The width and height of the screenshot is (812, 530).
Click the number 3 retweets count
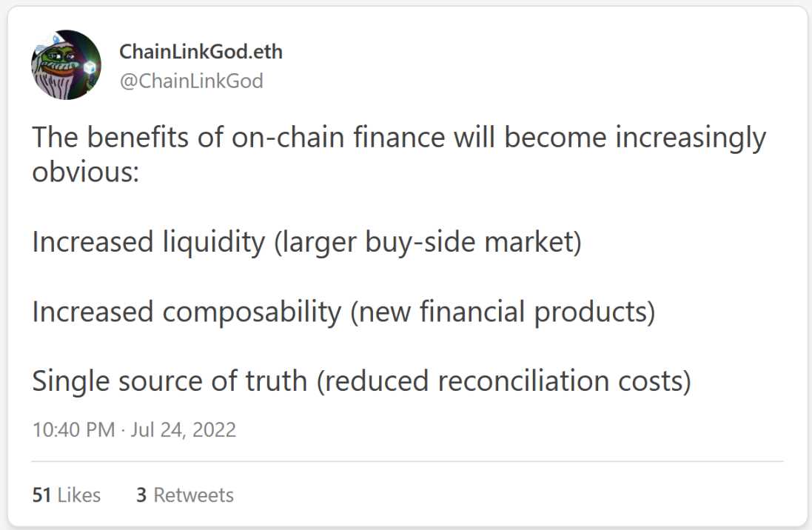click(141, 494)
